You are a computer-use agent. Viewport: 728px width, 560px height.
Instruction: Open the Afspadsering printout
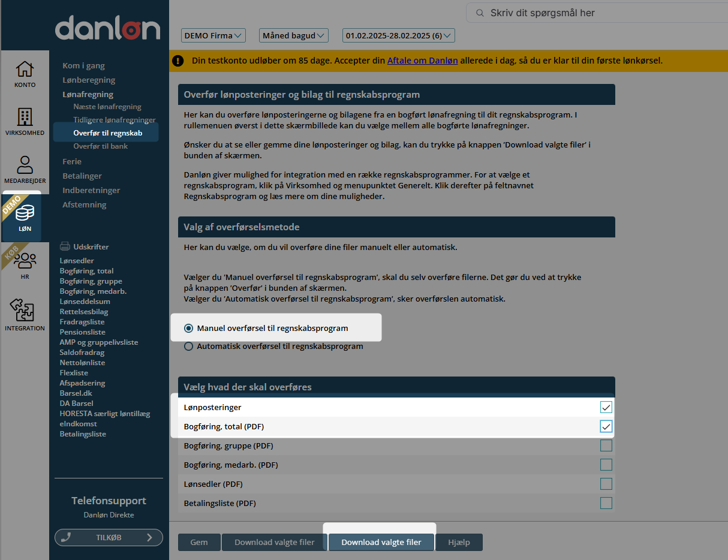point(82,383)
